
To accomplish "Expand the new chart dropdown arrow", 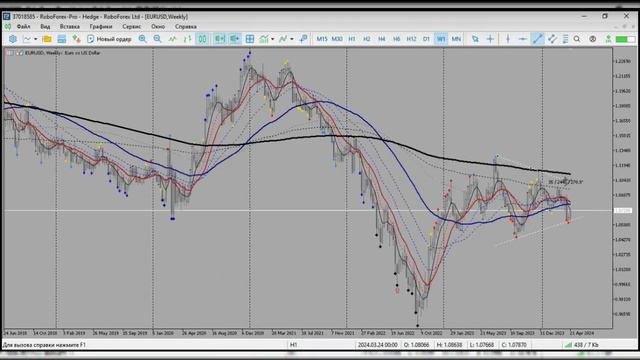I will pos(36,39).
